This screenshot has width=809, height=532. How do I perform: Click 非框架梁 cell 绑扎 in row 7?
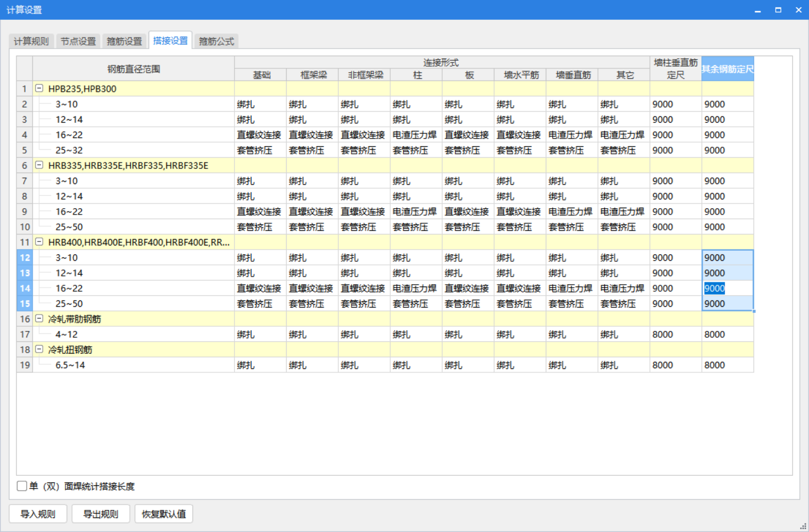pos(364,181)
